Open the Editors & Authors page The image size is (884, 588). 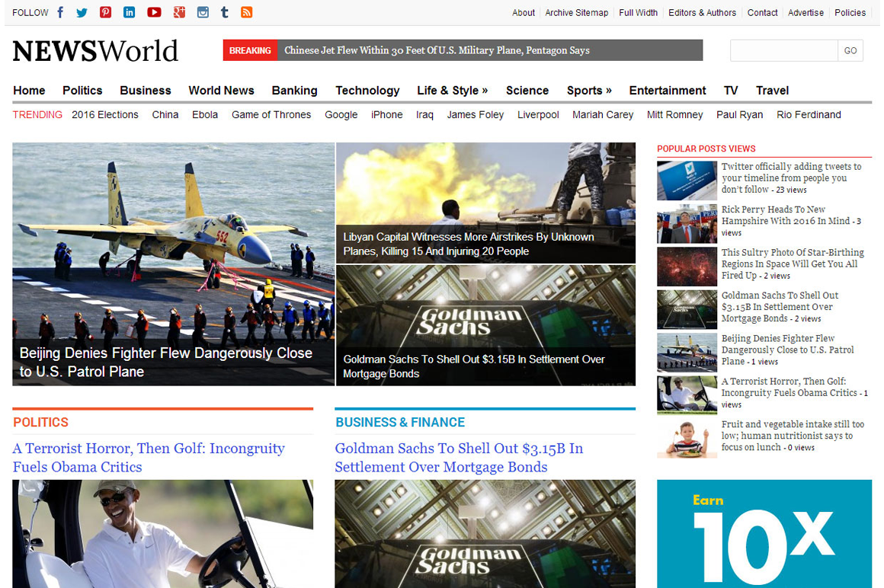(x=702, y=13)
